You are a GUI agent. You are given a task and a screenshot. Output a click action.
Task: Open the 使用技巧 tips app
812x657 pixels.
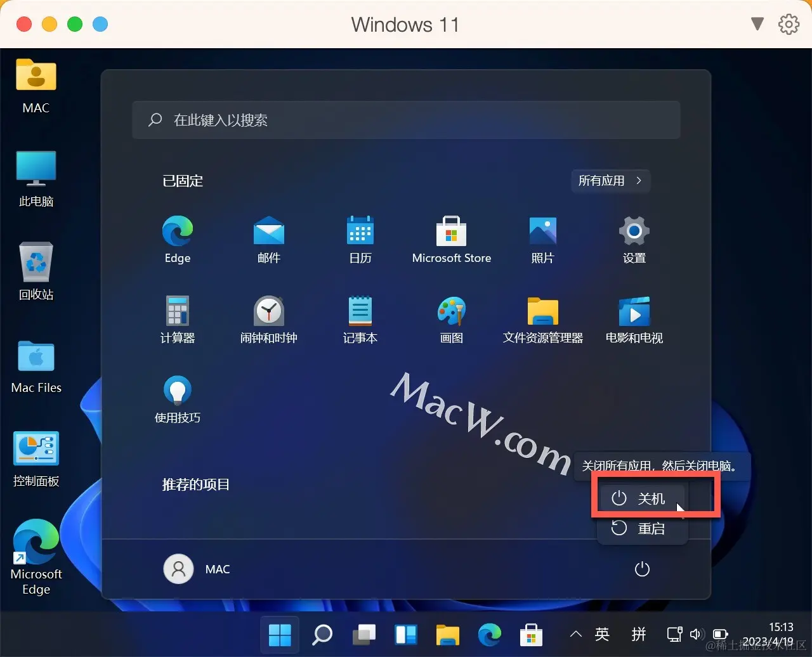(x=178, y=400)
